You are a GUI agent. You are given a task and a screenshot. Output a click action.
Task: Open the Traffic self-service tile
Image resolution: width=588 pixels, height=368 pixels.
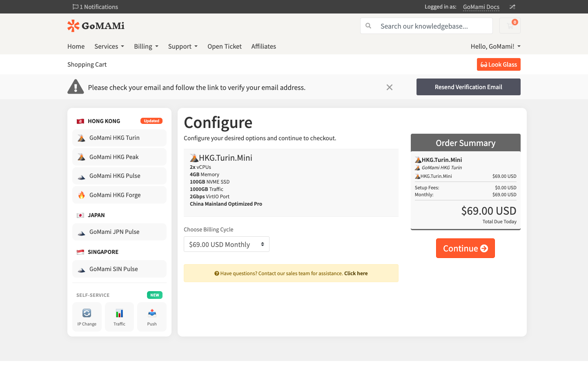pyautogui.click(x=119, y=317)
